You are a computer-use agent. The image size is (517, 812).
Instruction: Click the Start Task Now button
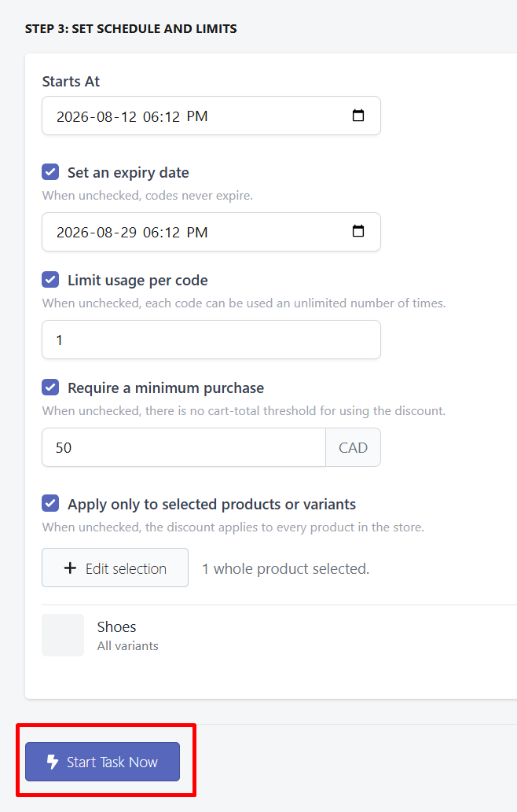(x=102, y=762)
